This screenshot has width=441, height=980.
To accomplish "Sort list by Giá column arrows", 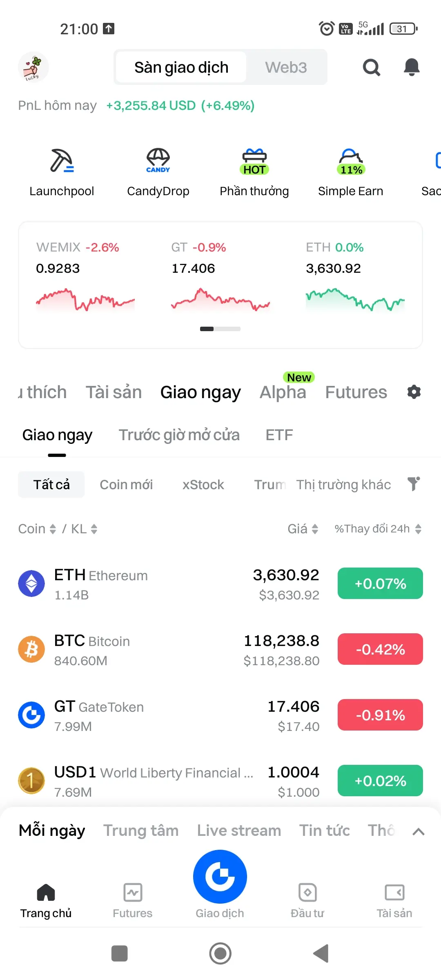I will [315, 529].
